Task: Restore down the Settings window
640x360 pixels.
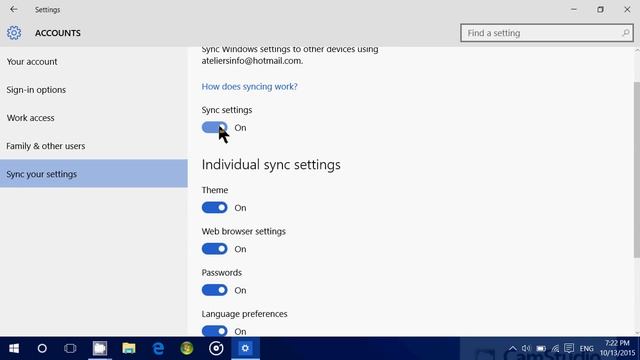Action: (600, 9)
